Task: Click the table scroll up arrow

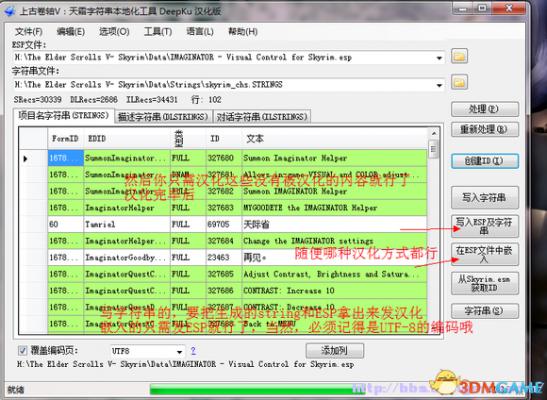Action: tap(434, 134)
